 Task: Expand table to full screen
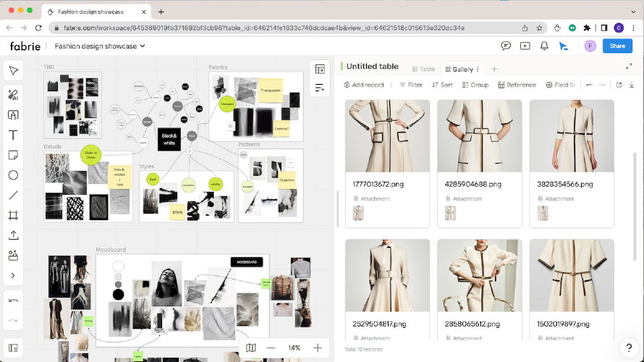628,66
